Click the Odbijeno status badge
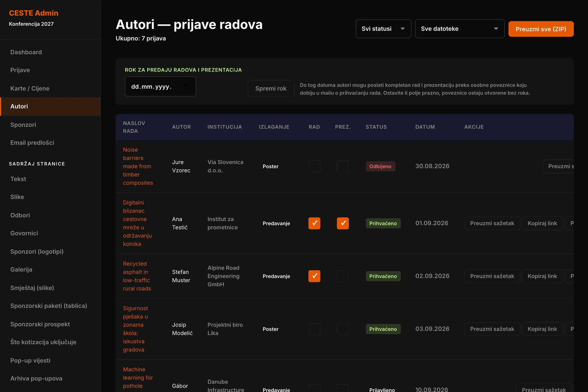This screenshot has height=392, width=588. [x=380, y=166]
